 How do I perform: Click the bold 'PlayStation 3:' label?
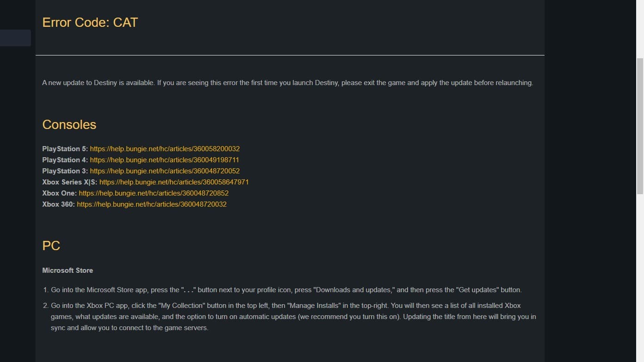click(65, 171)
